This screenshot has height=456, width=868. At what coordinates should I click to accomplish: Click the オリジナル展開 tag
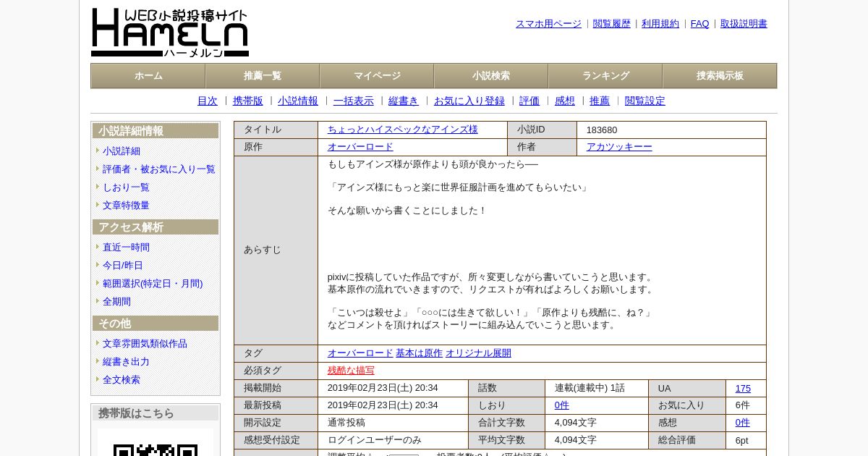pos(478,353)
